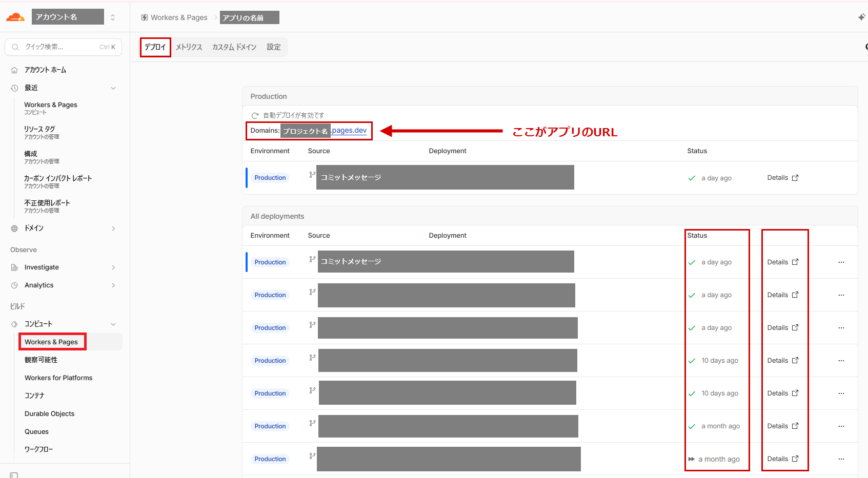Click the Deployment column header in All deployments

coord(448,235)
